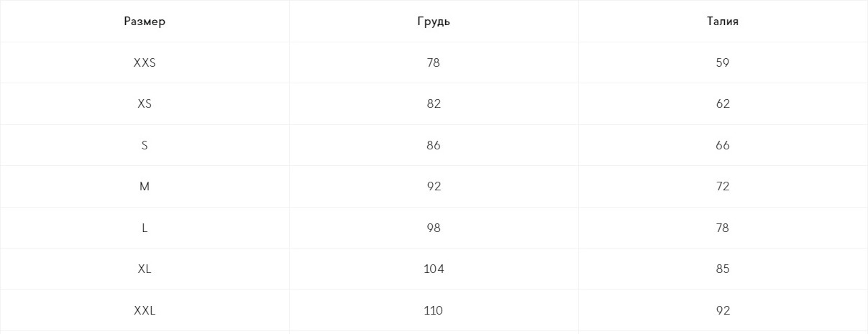Click waist value 72 for M
This screenshot has height=334, width=868.
(723, 187)
